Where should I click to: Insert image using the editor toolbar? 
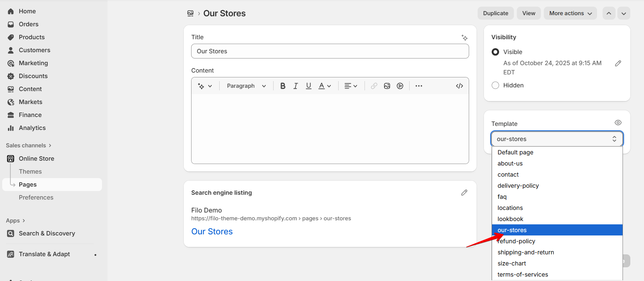click(x=387, y=86)
